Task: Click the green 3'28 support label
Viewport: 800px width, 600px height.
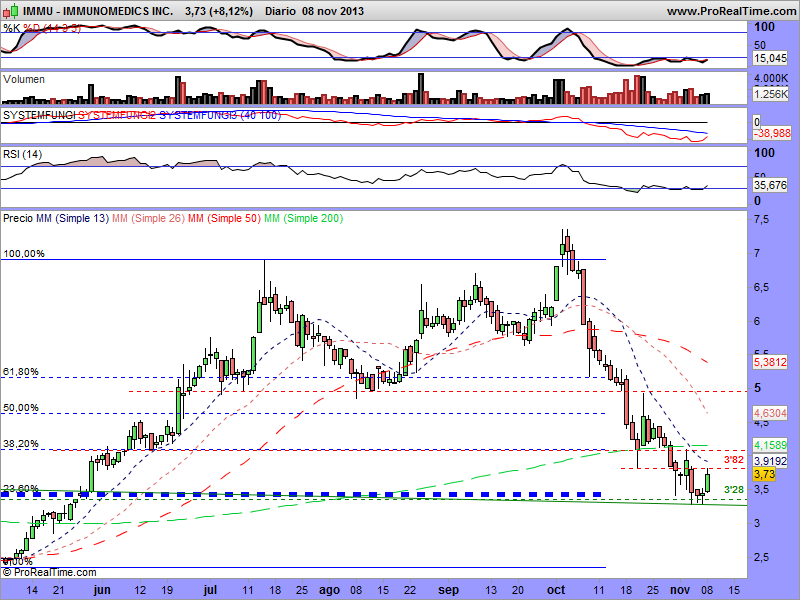Action: pyautogui.click(x=734, y=490)
